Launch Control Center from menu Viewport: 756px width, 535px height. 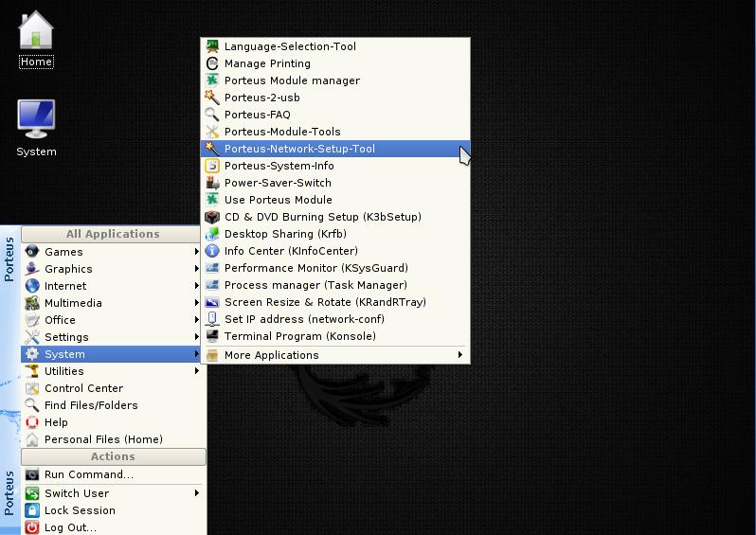tap(83, 388)
